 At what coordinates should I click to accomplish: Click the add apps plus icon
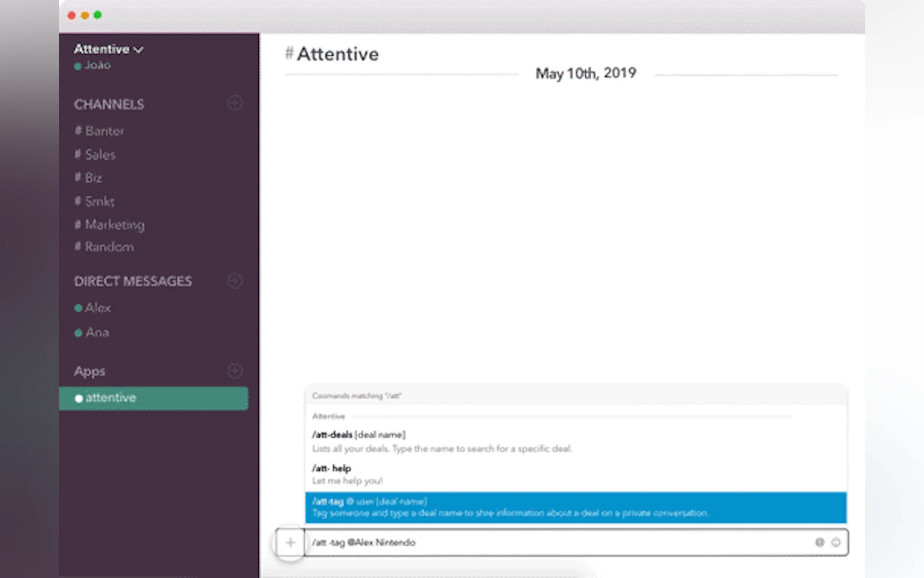235,371
